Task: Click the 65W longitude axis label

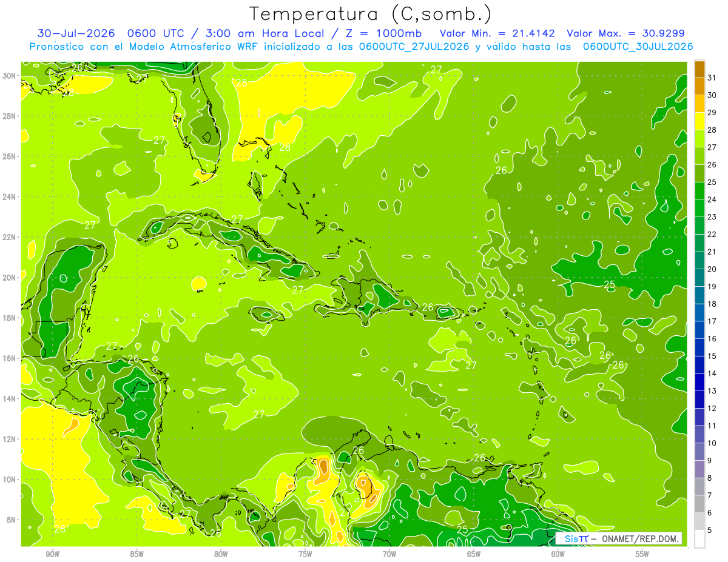Action: coord(474,554)
